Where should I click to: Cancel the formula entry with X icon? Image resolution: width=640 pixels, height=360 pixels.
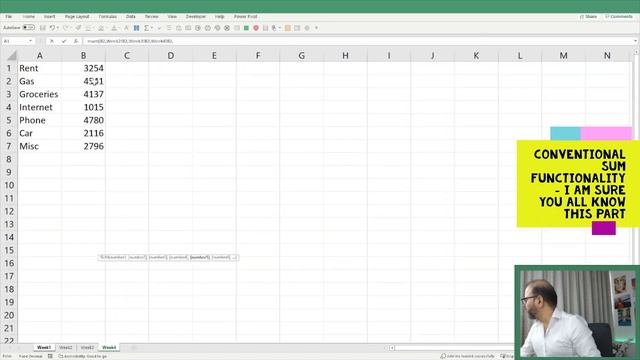pyautogui.click(x=52, y=41)
